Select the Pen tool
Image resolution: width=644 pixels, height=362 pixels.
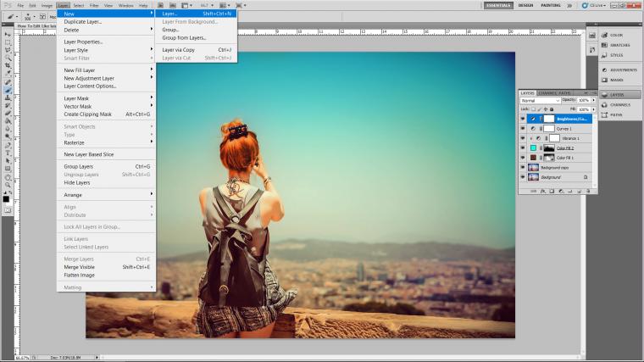coord(8,146)
